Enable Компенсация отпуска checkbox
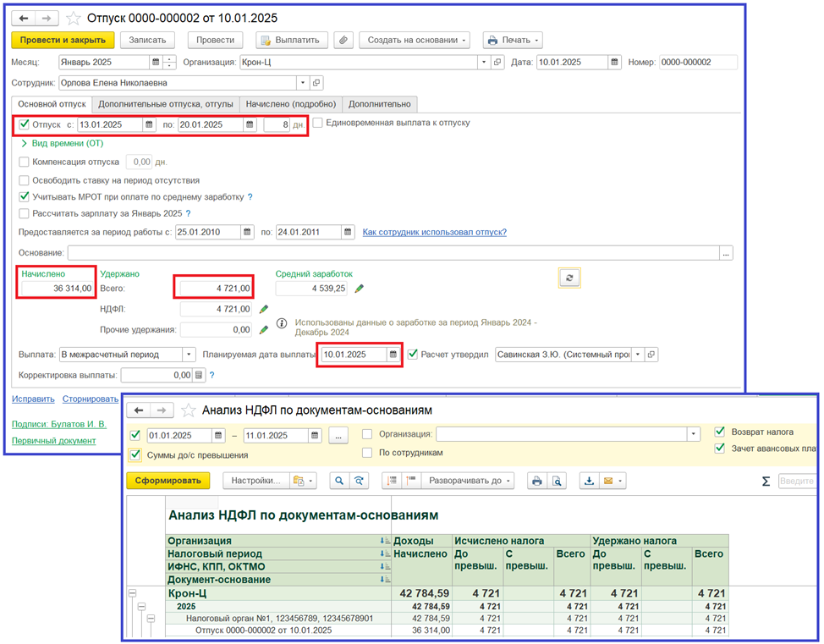The image size is (824, 644). [24, 162]
